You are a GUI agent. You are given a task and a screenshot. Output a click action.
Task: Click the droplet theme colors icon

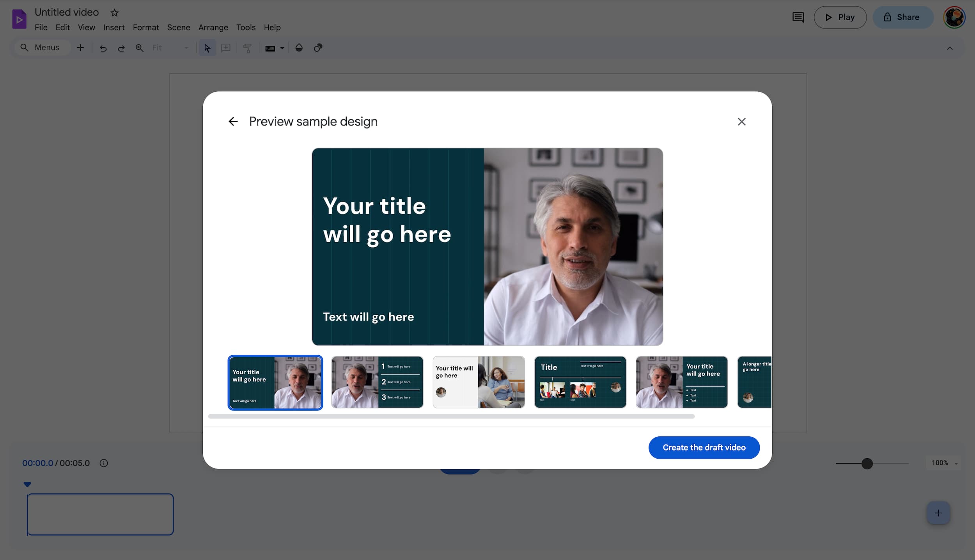point(299,48)
